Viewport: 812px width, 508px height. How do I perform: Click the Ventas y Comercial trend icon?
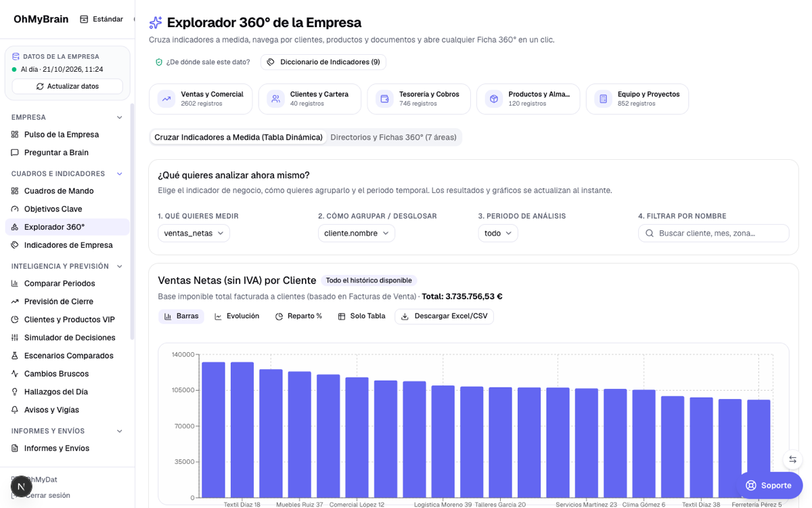pyautogui.click(x=166, y=99)
